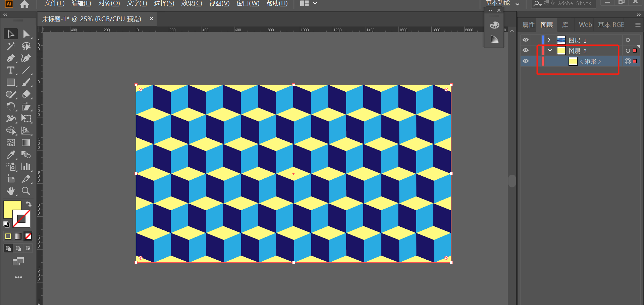Go to the Home screen icon
The image size is (644, 305).
pos(24,4)
